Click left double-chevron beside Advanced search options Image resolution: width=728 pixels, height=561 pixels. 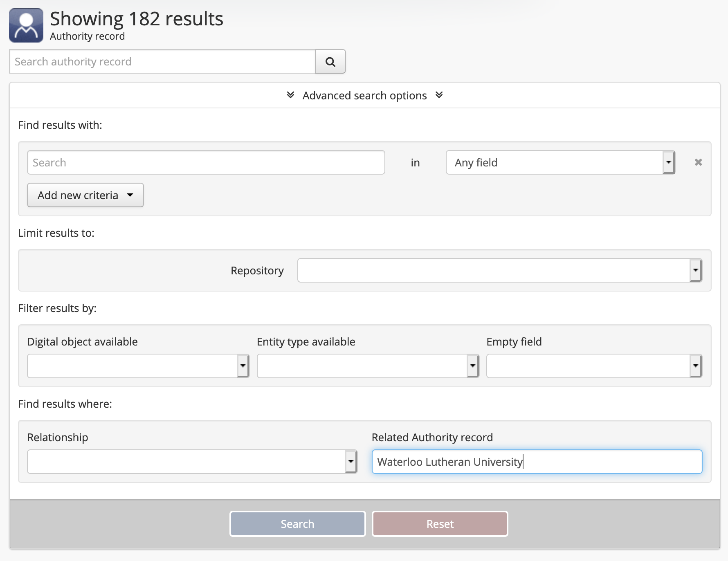coord(290,95)
